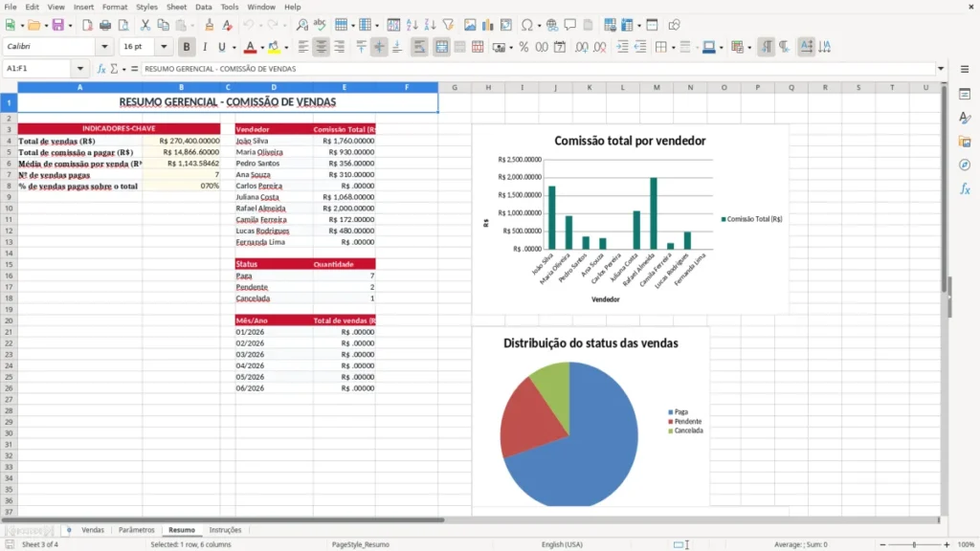
Task: Open sidebar Gallery panel
Action: click(965, 142)
